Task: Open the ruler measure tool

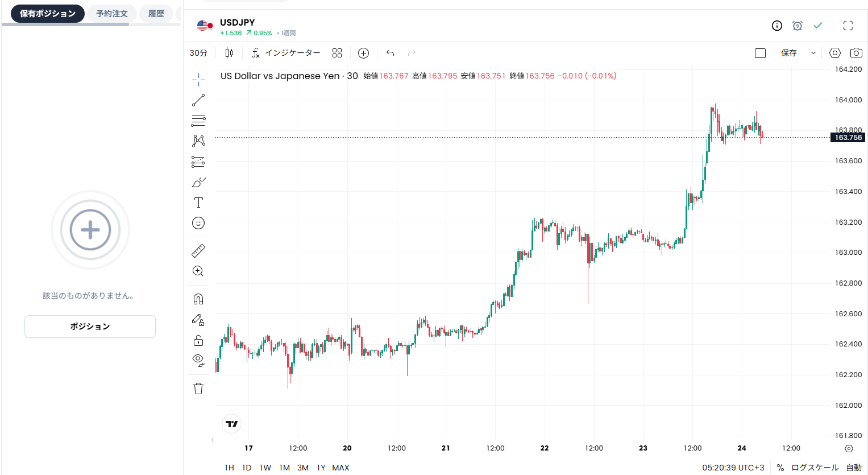Action: coord(198,251)
